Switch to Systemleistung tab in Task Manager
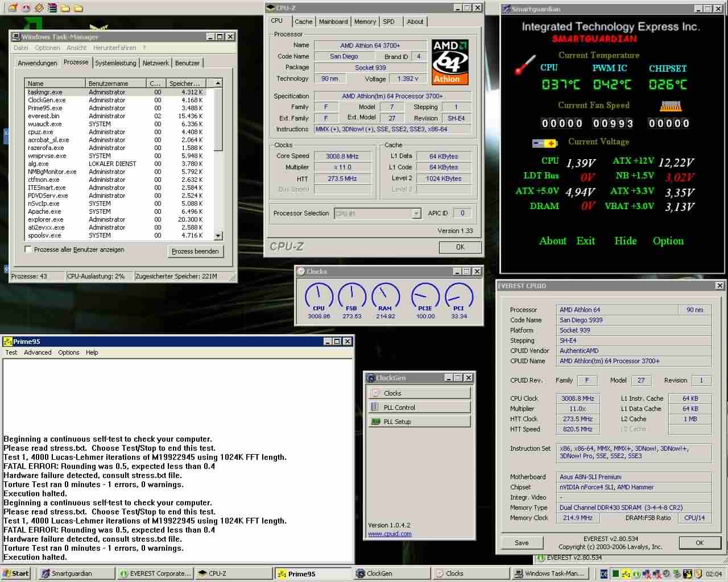The height and width of the screenshot is (582, 728). tap(115, 63)
